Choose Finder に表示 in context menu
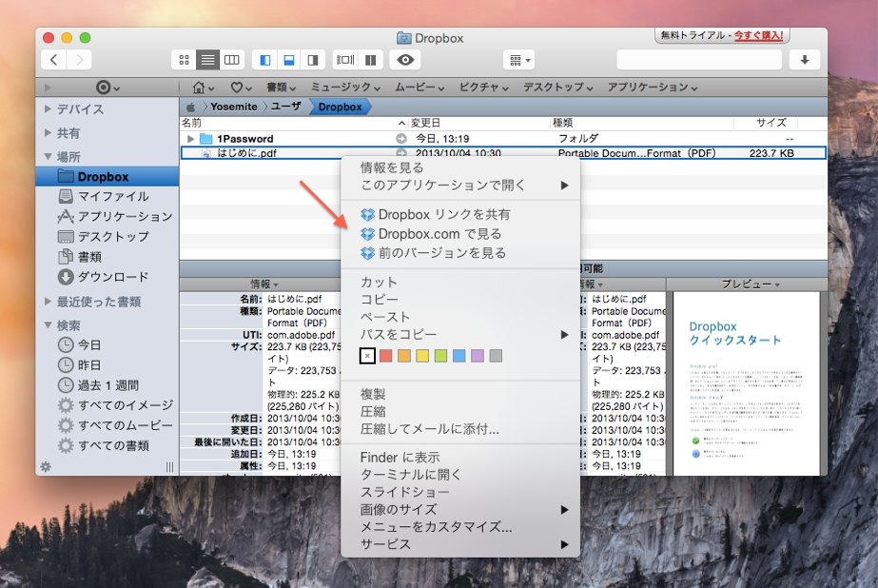Image resolution: width=878 pixels, height=588 pixels. pyautogui.click(x=460, y=457)
